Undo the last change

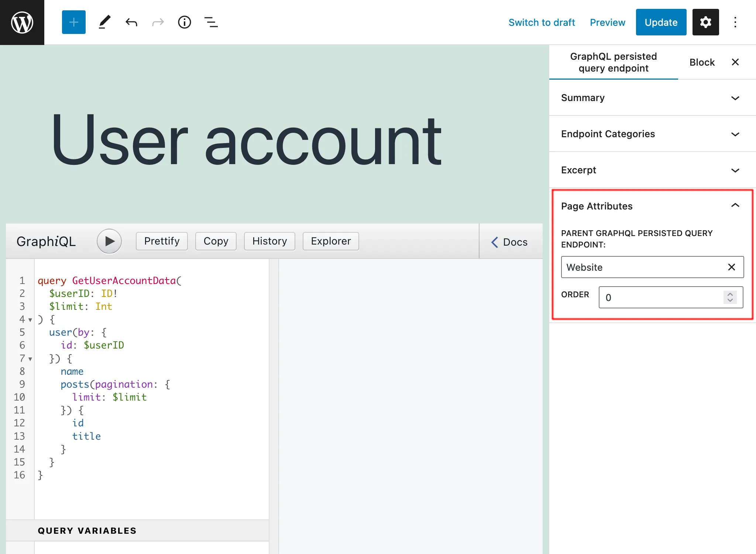(x=131, y=22)
